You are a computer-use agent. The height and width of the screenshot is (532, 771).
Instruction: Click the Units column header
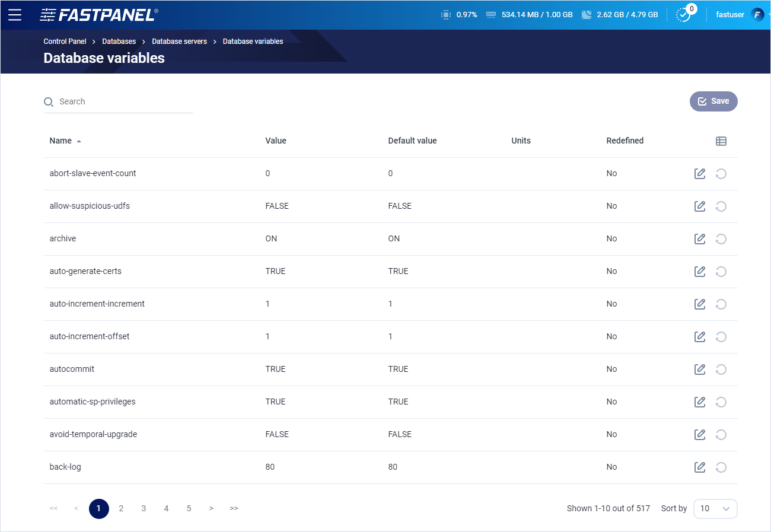click(x=521, y=141)
